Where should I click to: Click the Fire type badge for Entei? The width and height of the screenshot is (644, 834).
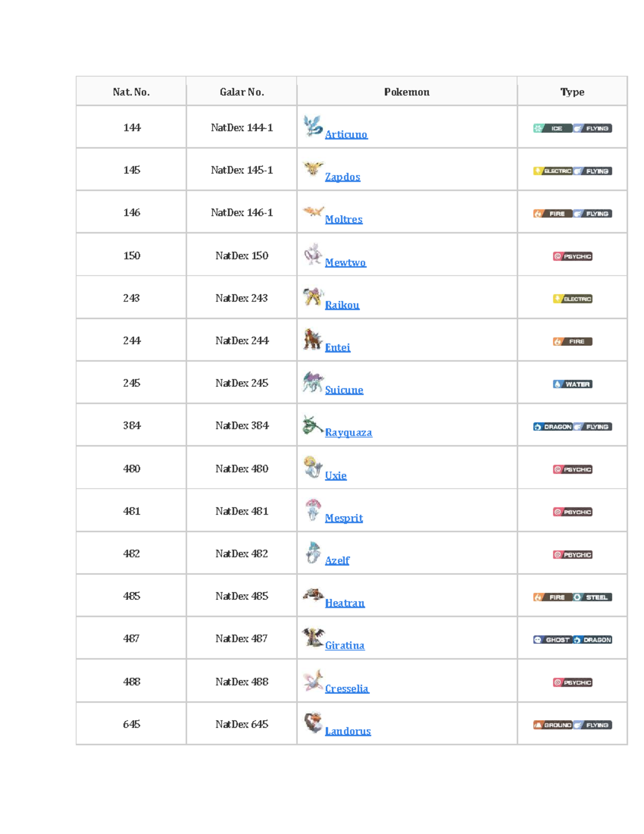(573, 342)
